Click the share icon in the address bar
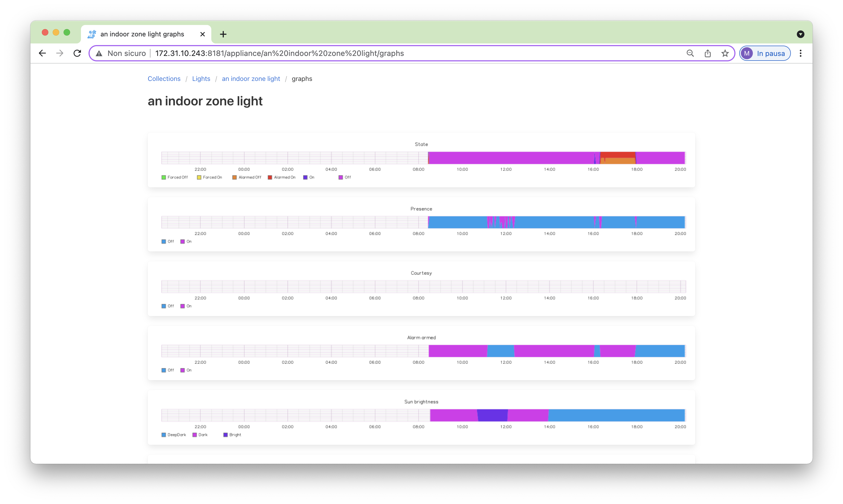 pos(707,53)
